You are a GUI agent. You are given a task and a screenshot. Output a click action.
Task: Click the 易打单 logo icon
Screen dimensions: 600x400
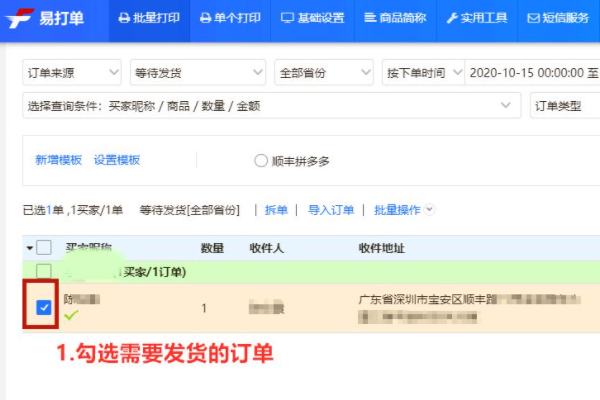coord(20,18)
